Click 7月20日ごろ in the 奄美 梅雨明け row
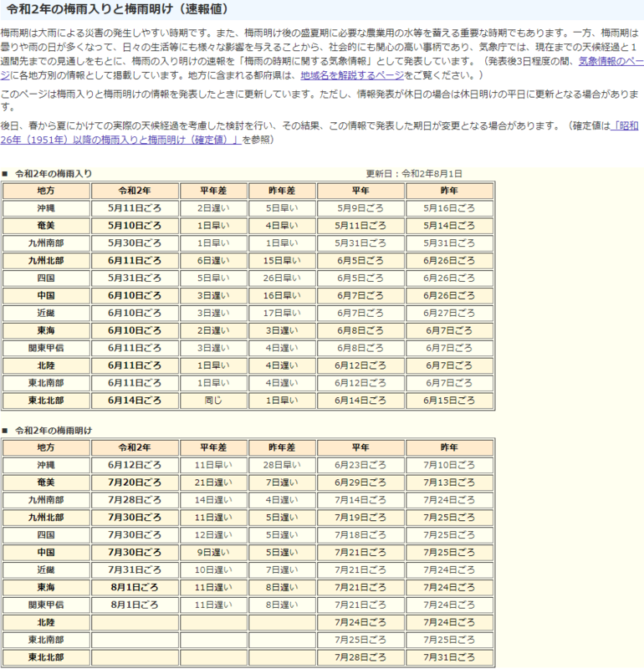This screenshot has width=644, height=669. 135,483
